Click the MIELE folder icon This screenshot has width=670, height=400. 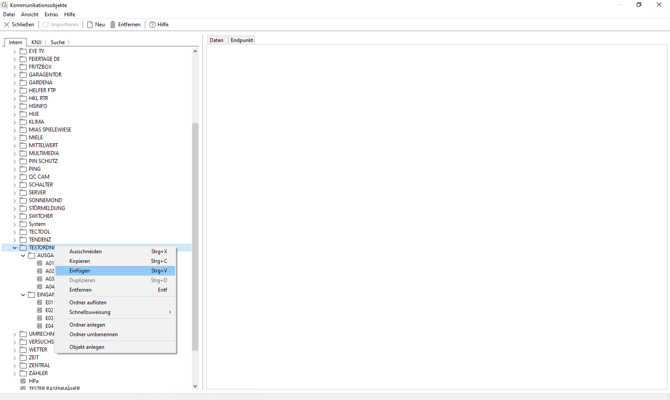tap(23, 138)
